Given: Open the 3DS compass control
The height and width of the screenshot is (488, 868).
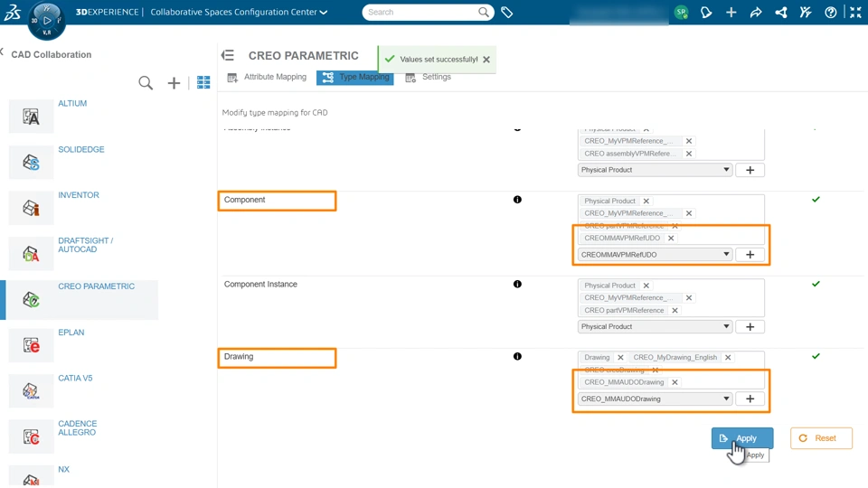Looking at the screenshot, I should [46, 21].
